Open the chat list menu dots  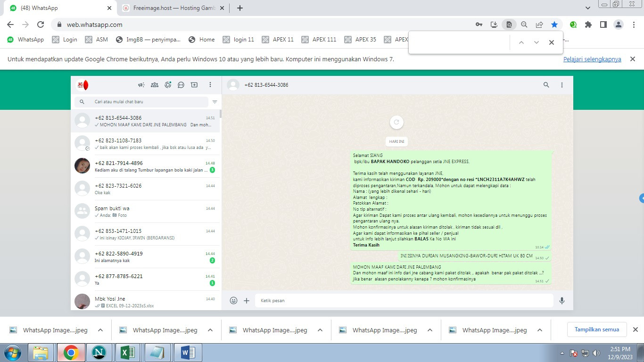(x=210, y=85)
